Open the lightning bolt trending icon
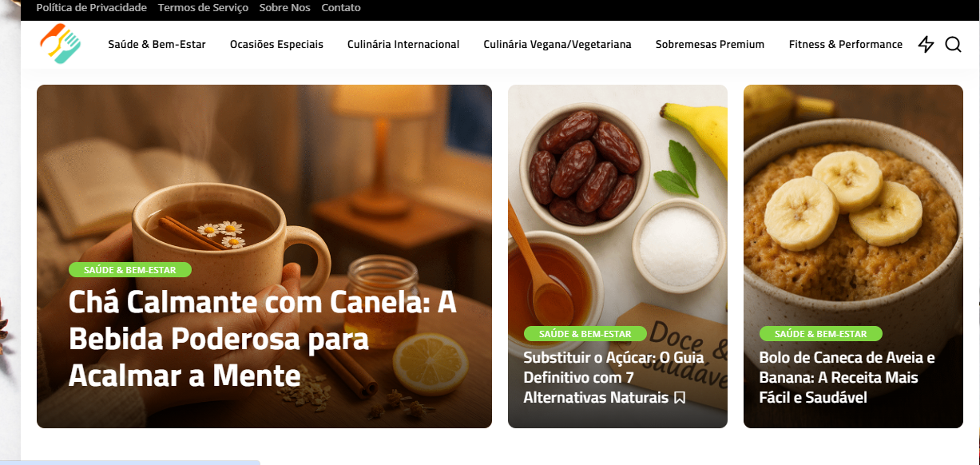The image size is (980, 465). [926, 45]
